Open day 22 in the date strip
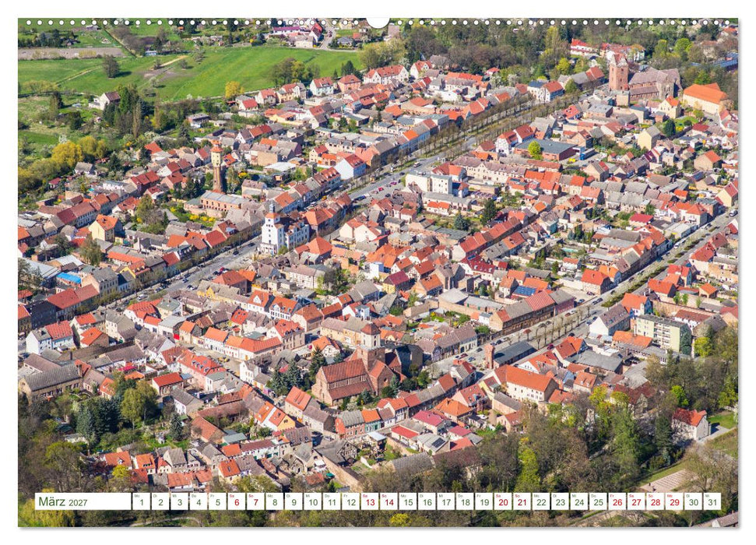Screen dimensions: 756x545 (x=541, y=501)
